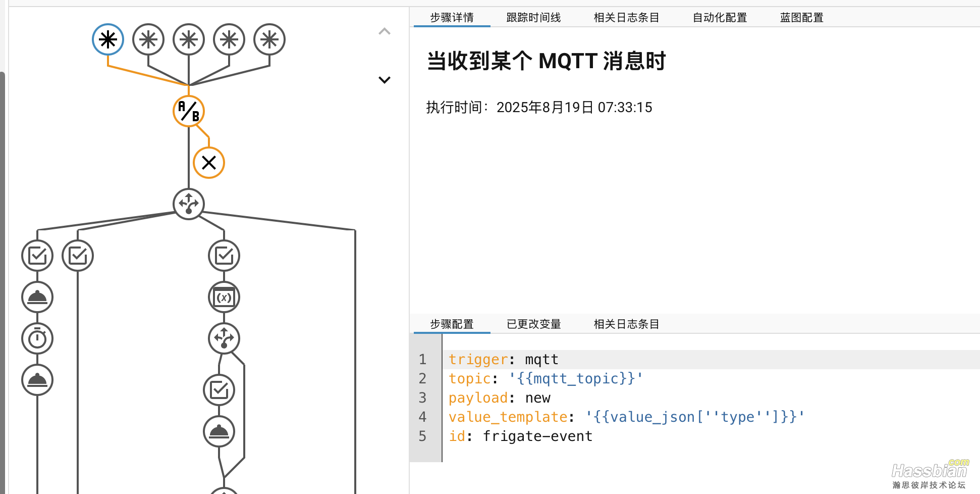
Task: Open the lower 相关日志条目 tab
Action: (x=626, y=324)
